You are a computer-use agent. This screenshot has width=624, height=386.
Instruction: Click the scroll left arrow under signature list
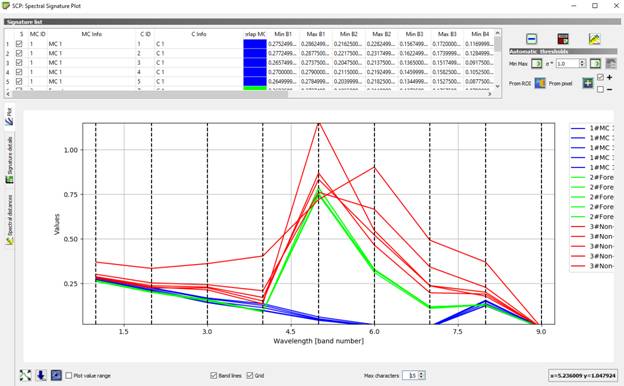(x=9, y=94)
